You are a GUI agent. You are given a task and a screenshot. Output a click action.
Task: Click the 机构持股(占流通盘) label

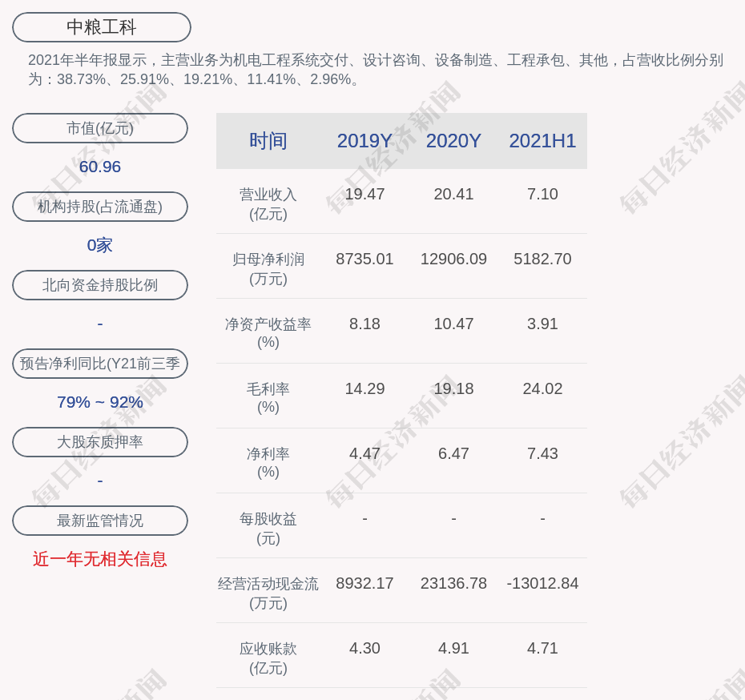tap(100, 207)
